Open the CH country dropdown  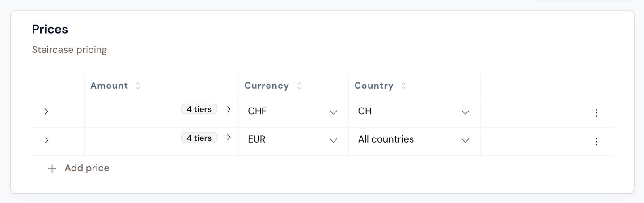coord(414,112)
